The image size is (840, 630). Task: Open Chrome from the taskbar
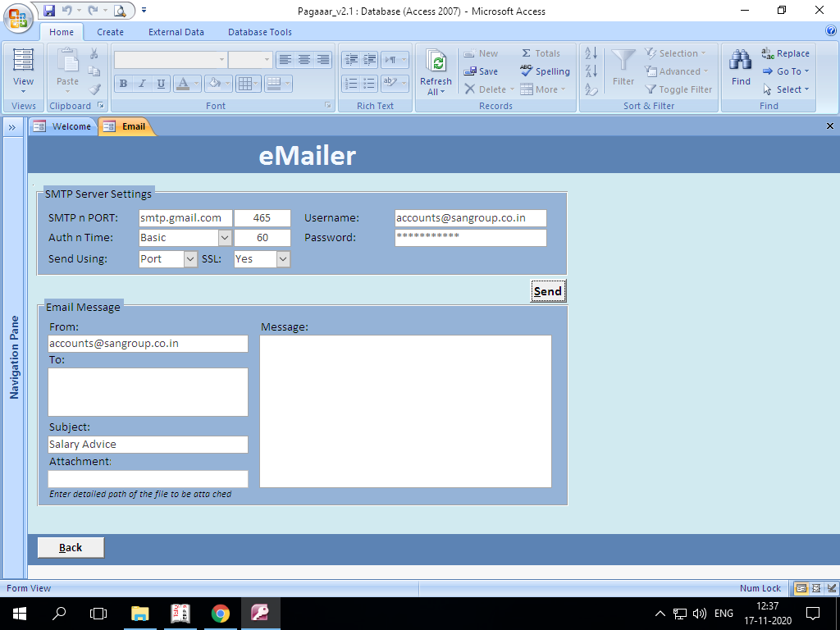click(x=220, y=614)
